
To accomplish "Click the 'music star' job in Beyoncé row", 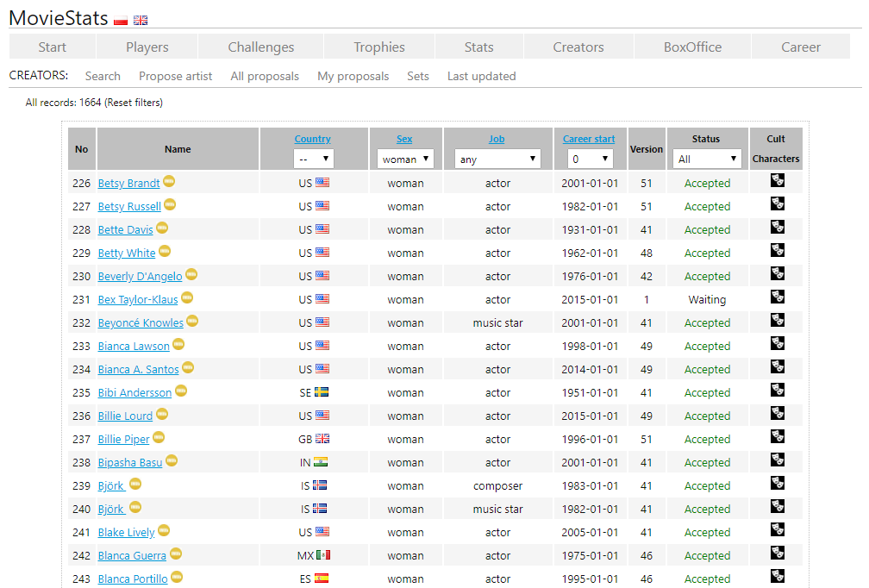I will 497,322.
